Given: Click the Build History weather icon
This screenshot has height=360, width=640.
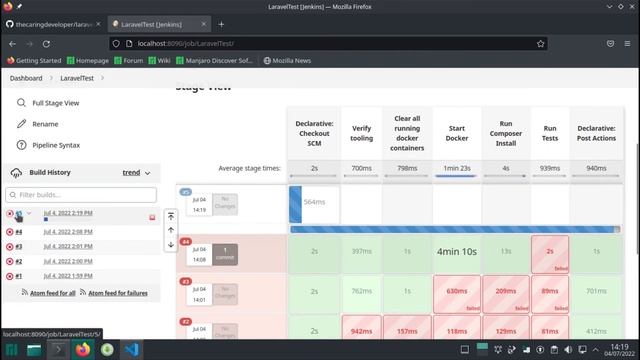Looking at the screenshot, I should pyautogui.click(x=16, y=173).
